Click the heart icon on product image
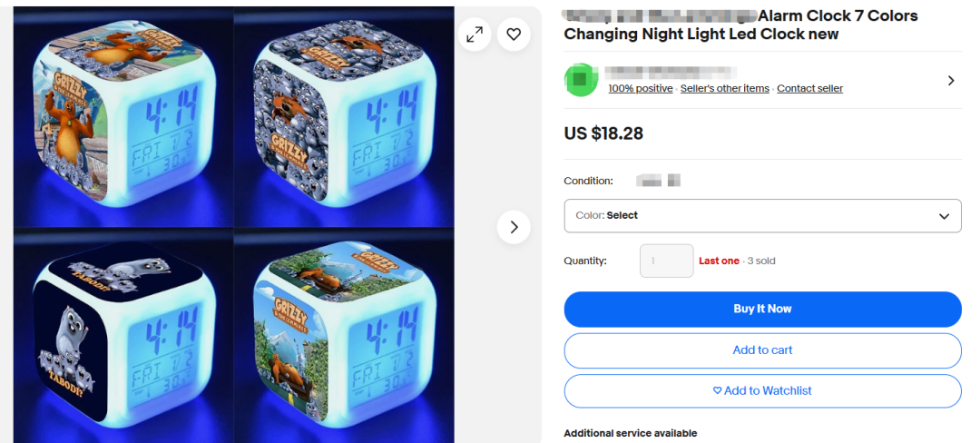The height and width of the screenshot is (443, 980). pos(514,34)
